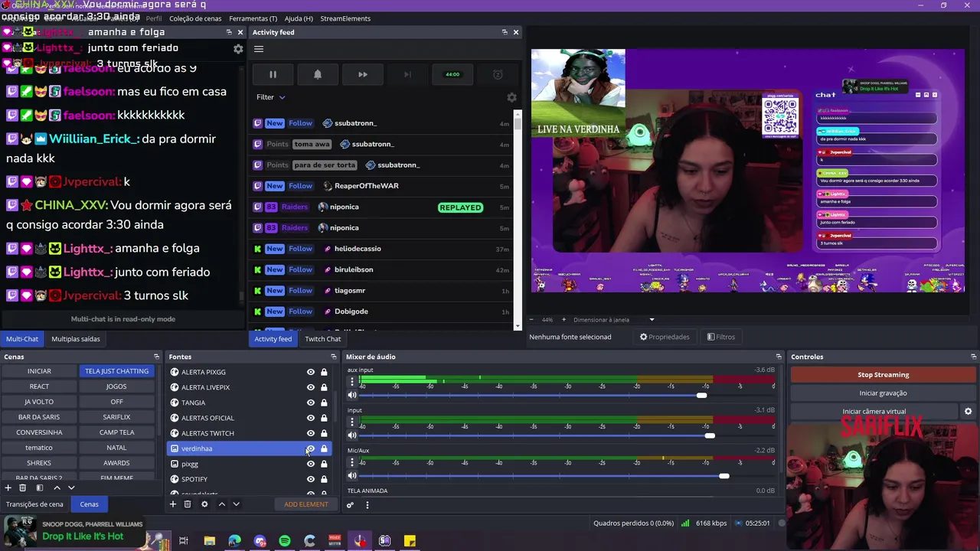This screenshot has width=980, height=551.
Task: Open scene filters icon in Cenas
Action: [39, 487]
